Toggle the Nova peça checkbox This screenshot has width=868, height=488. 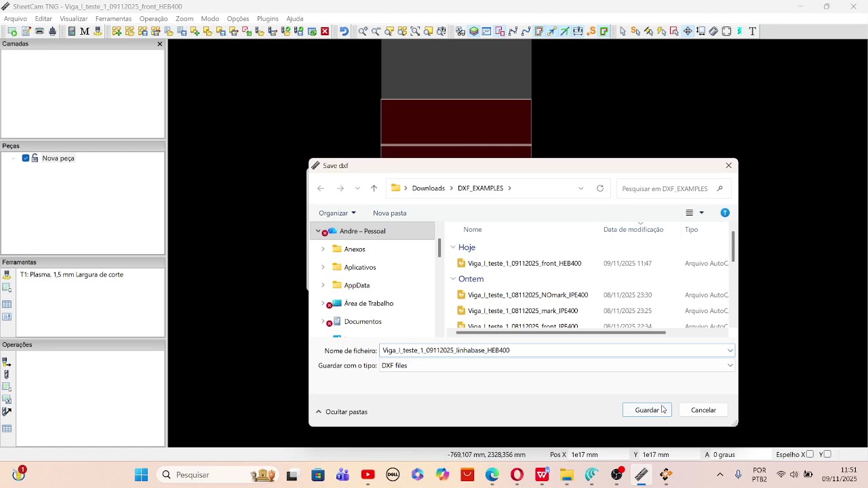26,158
